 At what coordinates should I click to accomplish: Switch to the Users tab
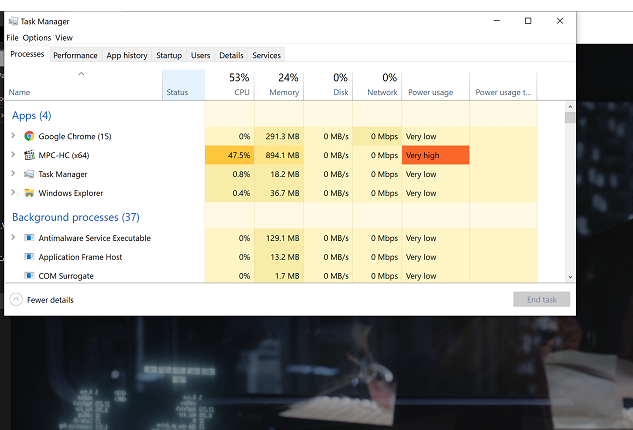click(x=200, y=55)
